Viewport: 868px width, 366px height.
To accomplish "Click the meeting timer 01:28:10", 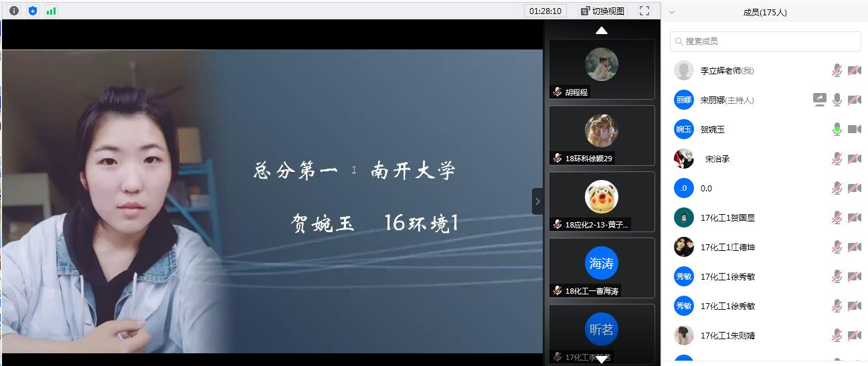I will [545, 11].
